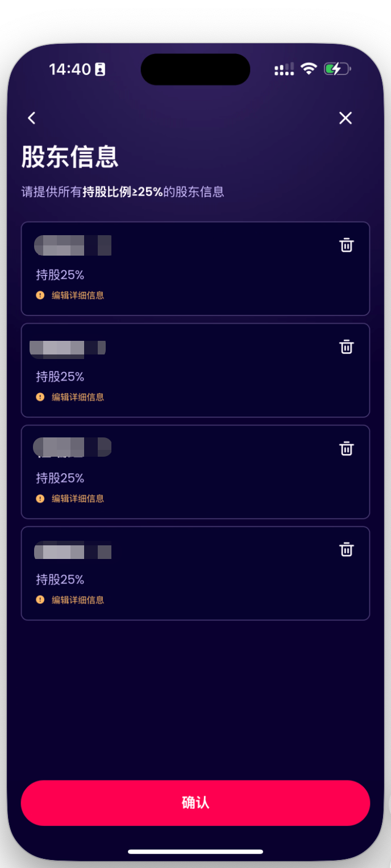Close the shareholder information screen
The width and height of the screenshot is (391, 868).
(346, 118)
